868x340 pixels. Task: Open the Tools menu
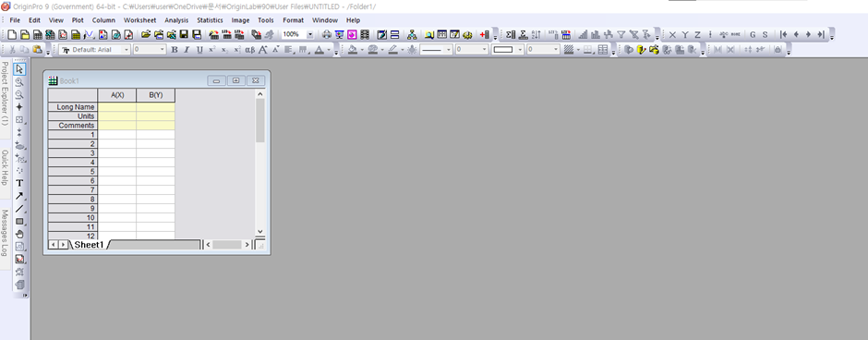pyautogui.click(x=266, y=20)
